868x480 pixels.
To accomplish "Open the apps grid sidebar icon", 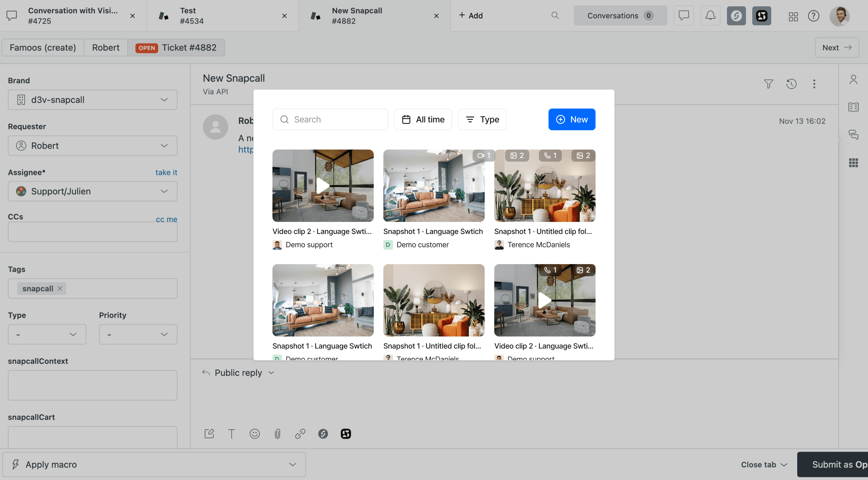I will (x=853, y=163).
